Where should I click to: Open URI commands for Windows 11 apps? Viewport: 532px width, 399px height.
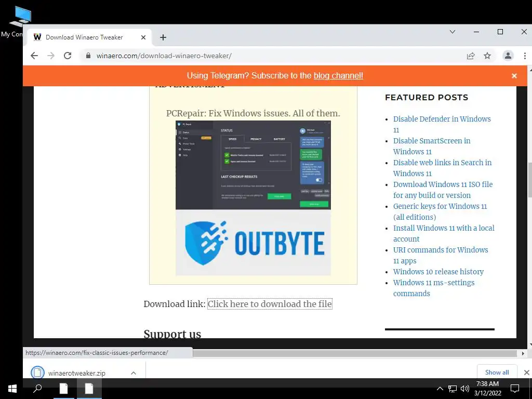click(441, 255)
